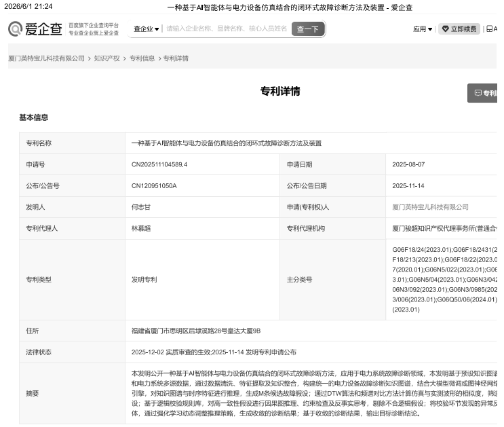Click publication date 2025-11-14
Viewport: 504px width, 427px height.
coord(408,185)
